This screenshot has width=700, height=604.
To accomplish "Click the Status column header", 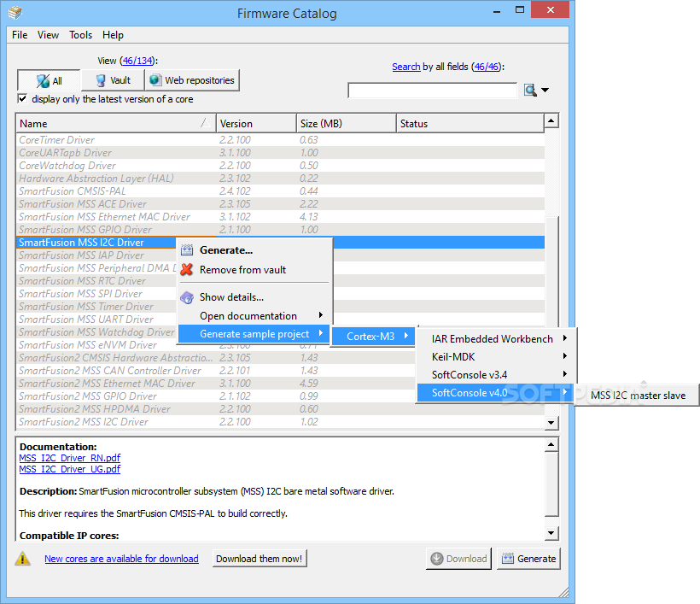I will click(x=470, y=123).
